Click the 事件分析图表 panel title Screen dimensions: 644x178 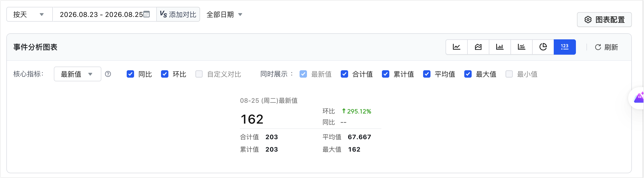point(35,47)
